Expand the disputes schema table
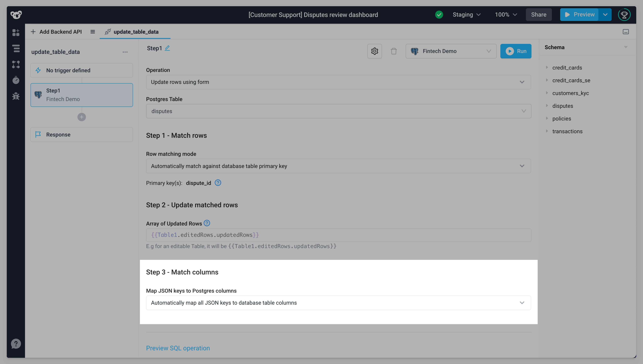Screen dimensions: 643x364 (562, 105)
